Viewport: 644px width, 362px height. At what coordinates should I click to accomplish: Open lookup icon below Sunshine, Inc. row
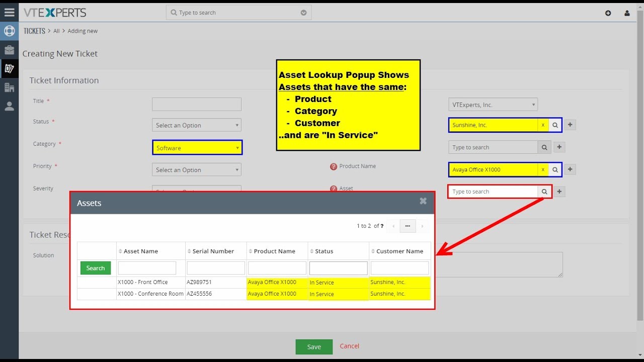tap(544, 147)
